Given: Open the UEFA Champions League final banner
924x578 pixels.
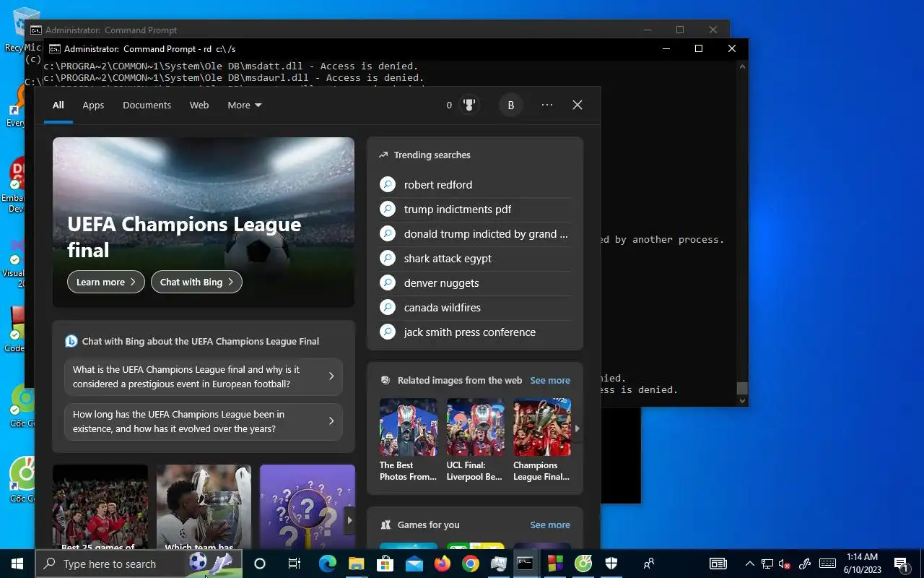Looking at the screenshot, I should (204, 223).
